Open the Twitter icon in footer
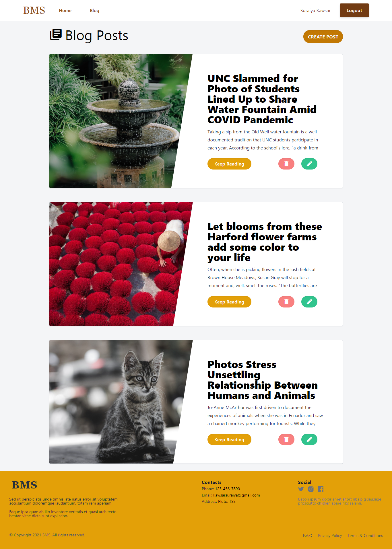The height and width of the screenshot is (549, 392). pyautogui.click(x=301, y=489)
